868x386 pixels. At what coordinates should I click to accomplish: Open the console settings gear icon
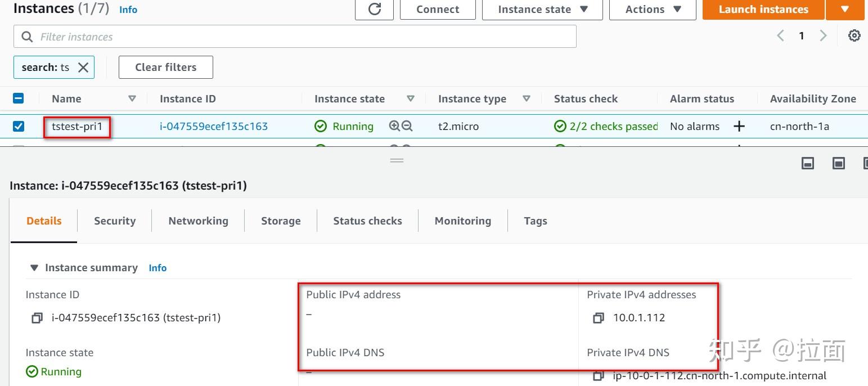pyautogui.click(x=854, y=35)
